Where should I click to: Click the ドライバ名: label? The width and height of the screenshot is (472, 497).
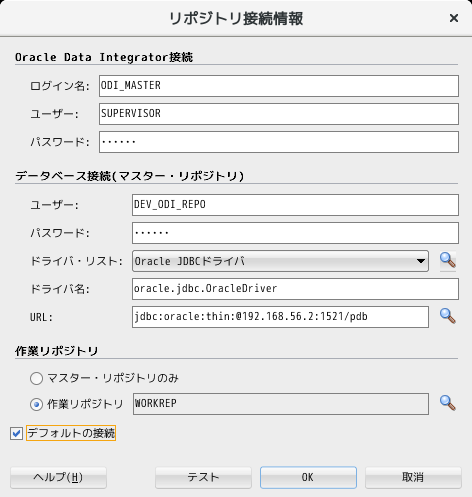coord(60,289)
